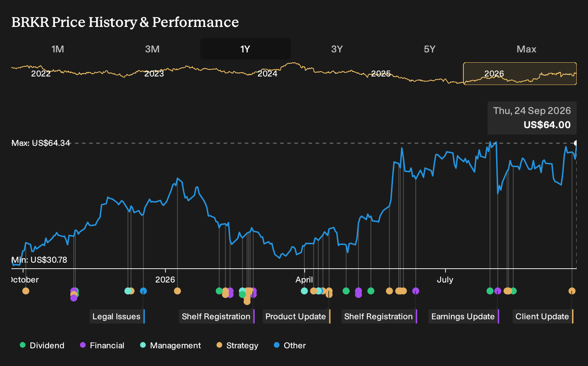Jump to 2022 in the overview timeline
The height and width of the screenshot is (366, 588).
pyautogui.click(x=41, y=74)
